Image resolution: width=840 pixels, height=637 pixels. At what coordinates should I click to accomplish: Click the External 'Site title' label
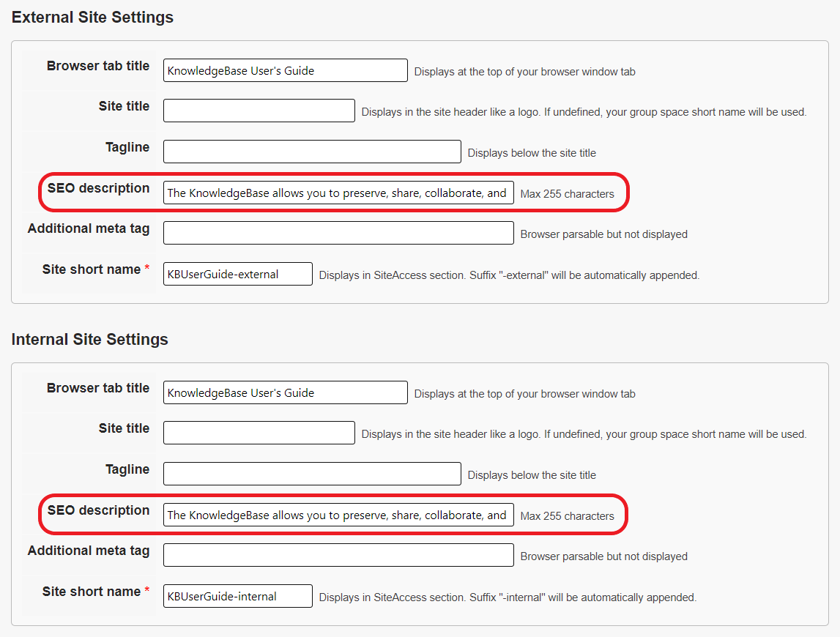click(124, 106)
